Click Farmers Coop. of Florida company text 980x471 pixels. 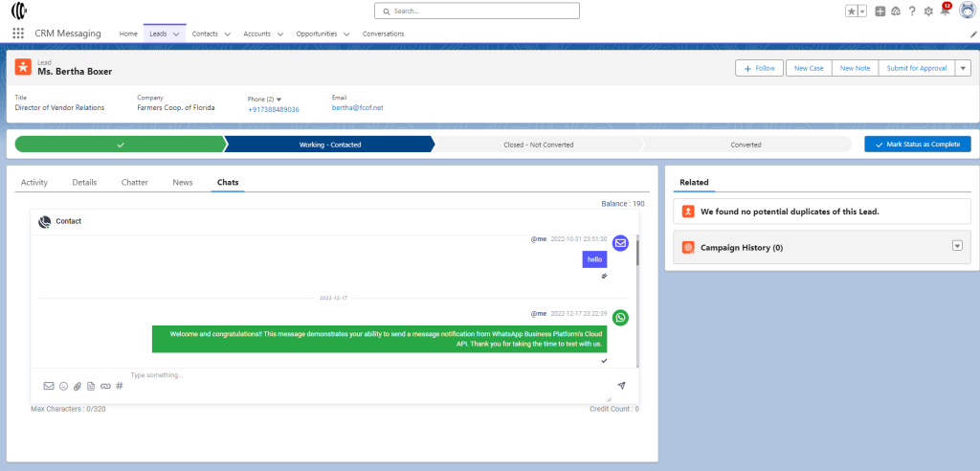click(x=176, y=107)
